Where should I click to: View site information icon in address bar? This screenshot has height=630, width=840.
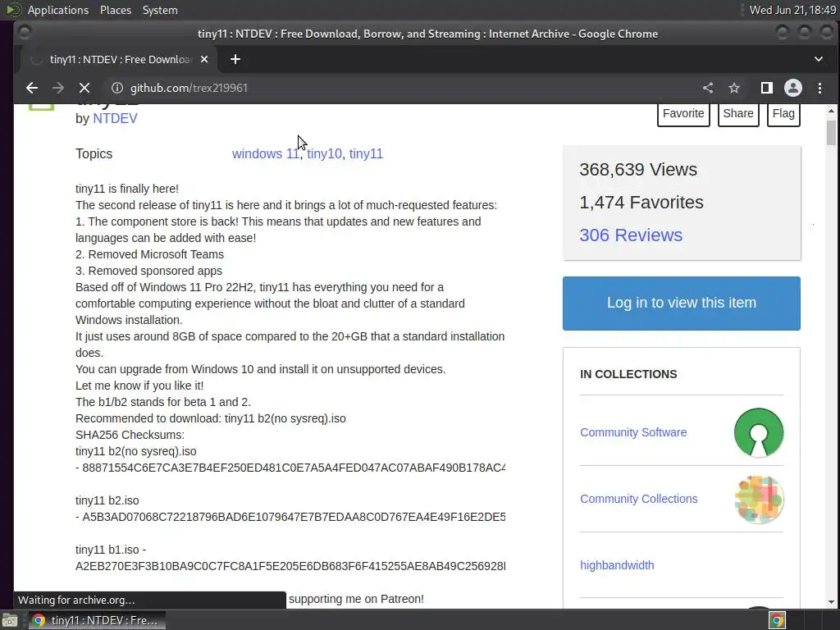click(x=116, y=88)
